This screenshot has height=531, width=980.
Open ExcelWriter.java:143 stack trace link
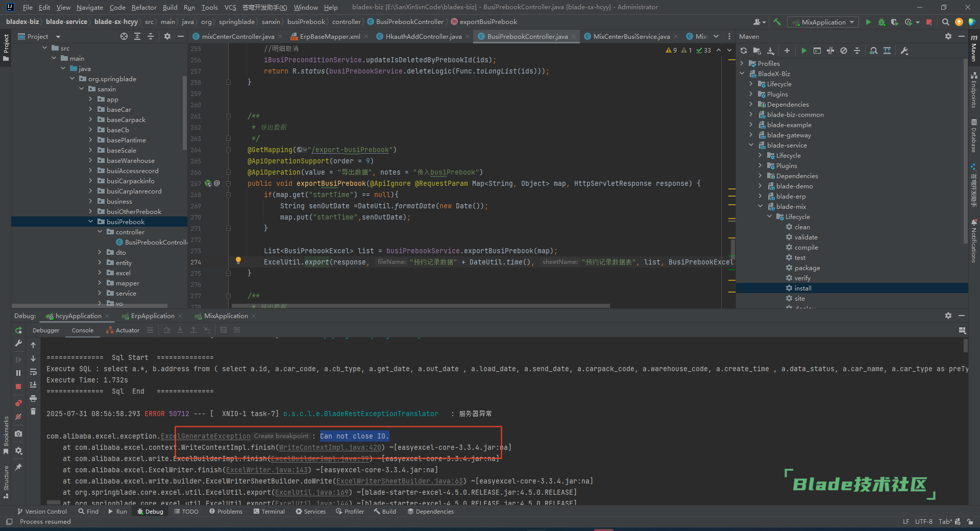point(267,470)
